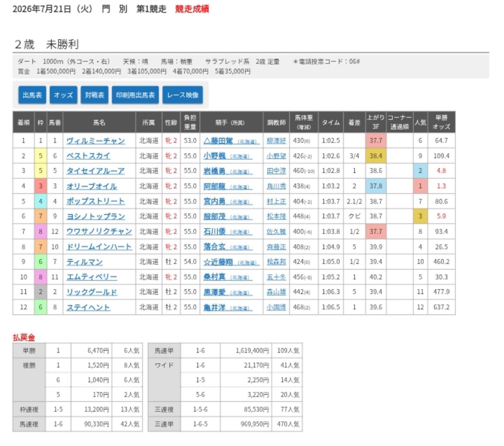Screen dimensions: 504x446
Task: Open jockey link 藤田凱
Action: (232, 141)
